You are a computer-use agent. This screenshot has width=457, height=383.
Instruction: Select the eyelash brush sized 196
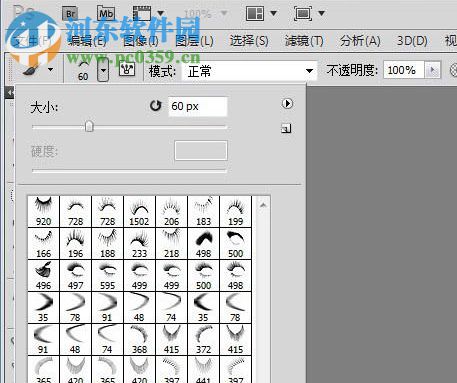coord(75,244)
